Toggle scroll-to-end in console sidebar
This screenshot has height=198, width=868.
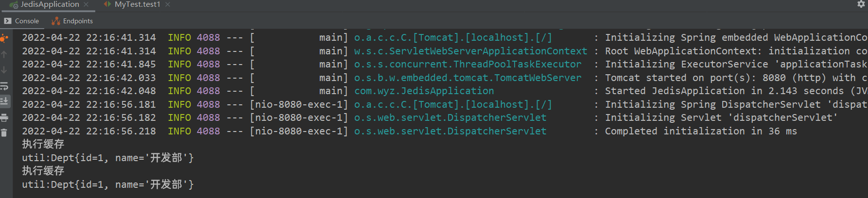(4, 101)
